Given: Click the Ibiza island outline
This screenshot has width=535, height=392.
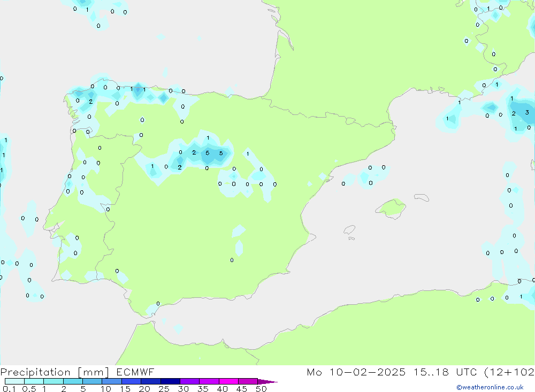Looking at the screenshot, I should pos(349,230).
